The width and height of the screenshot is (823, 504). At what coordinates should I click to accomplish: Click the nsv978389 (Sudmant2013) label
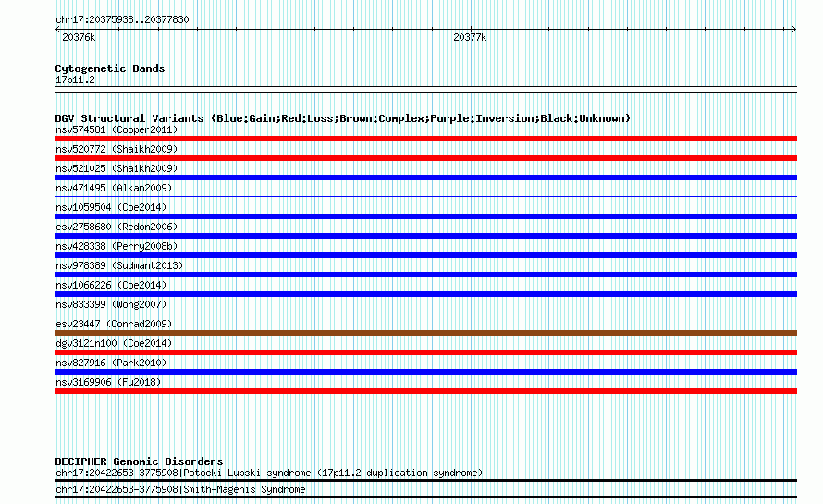[x=119, y=265]
